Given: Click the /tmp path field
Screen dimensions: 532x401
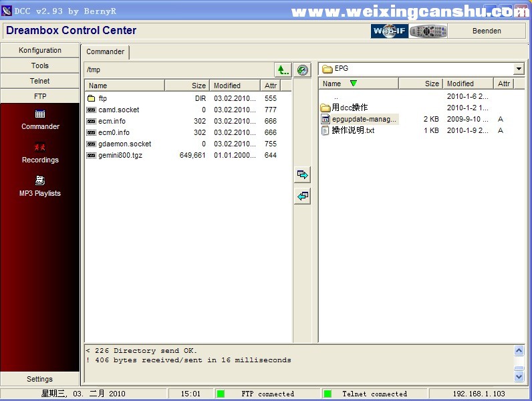Looking at the screenshot, I should pyautogui.click(x=179, y=70).
